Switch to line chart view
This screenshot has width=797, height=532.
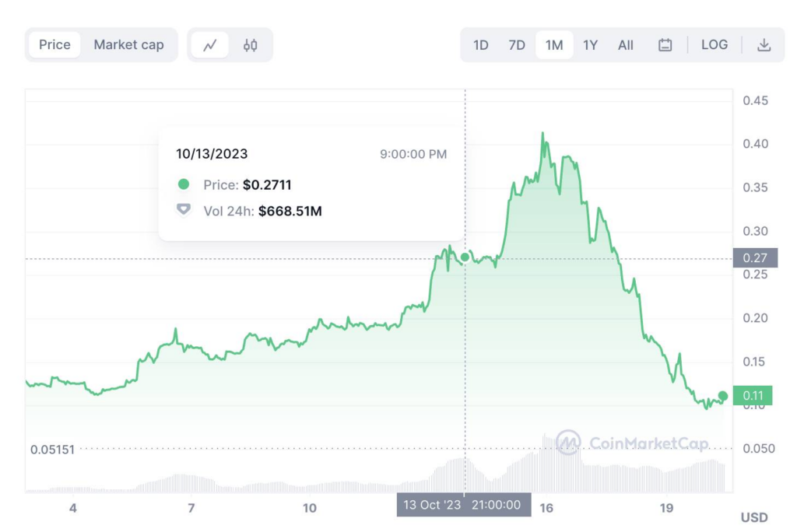tap(210, 45)
